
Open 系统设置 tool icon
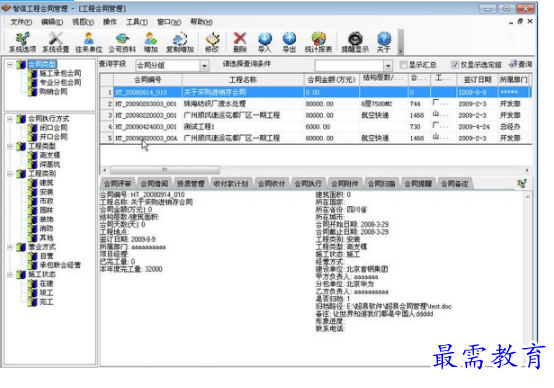click(x=55, y=42)
